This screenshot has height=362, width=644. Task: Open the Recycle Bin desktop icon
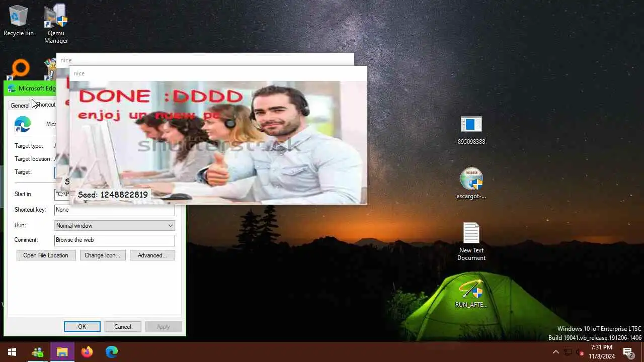19,21
